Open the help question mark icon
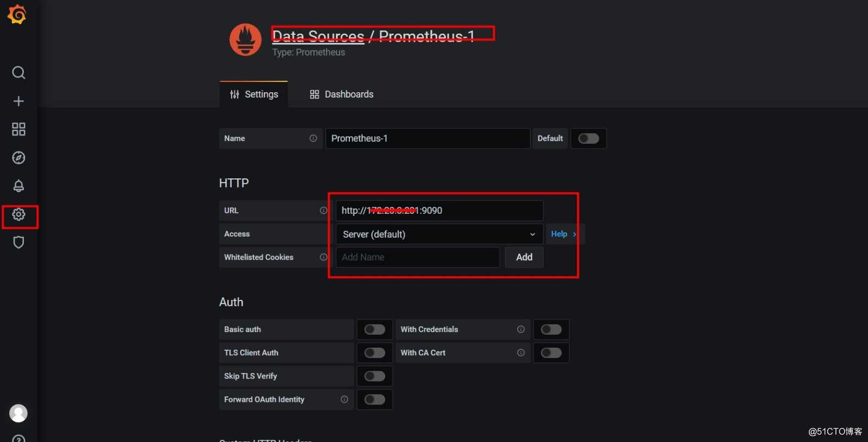This screenshot has width=868, height=442. pos(18,439)
